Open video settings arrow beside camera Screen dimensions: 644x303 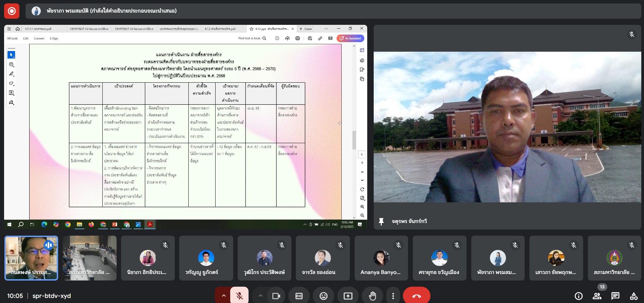coord(260,296)
